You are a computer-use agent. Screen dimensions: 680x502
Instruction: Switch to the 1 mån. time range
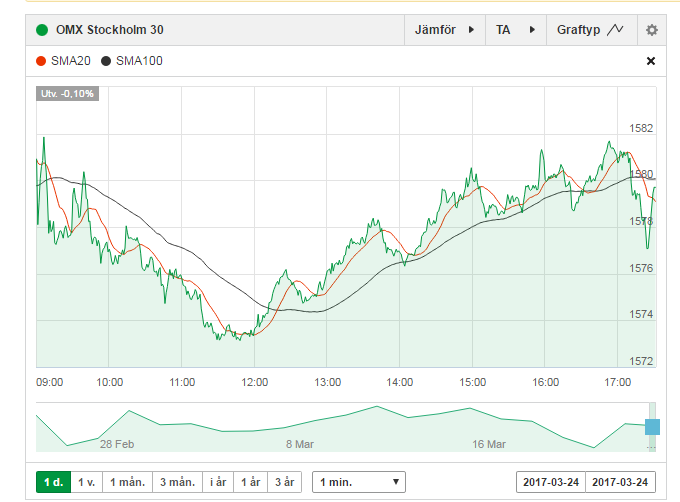128,482
